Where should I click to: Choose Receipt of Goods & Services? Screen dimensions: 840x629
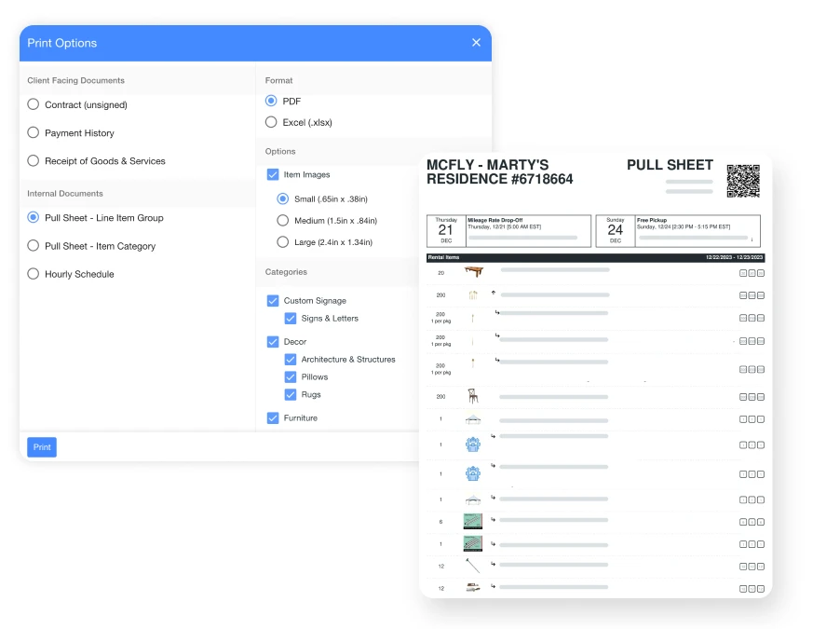click(34, 161)
